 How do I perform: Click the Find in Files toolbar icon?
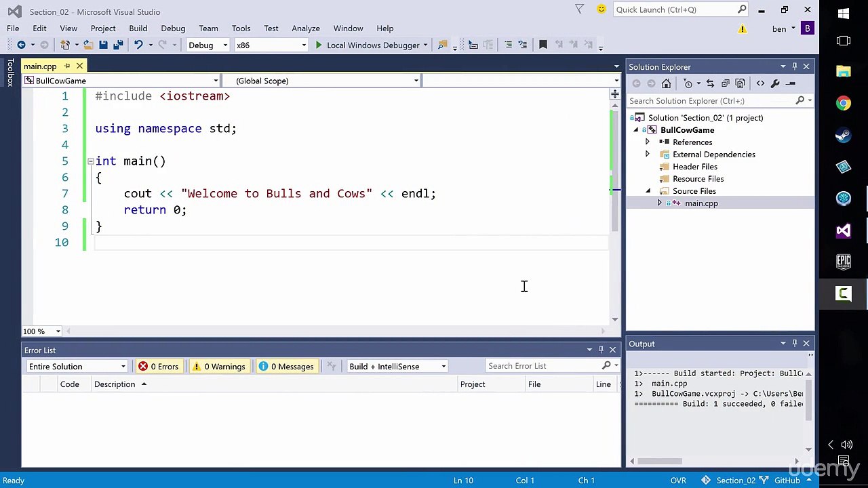(x=442, y=45)
